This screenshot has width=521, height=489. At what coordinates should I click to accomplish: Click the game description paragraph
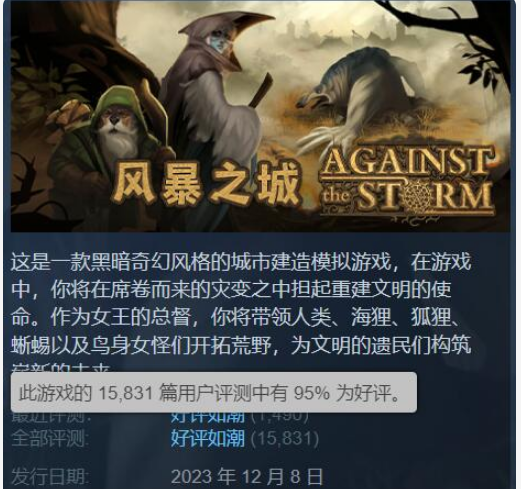tap(241, 312)
